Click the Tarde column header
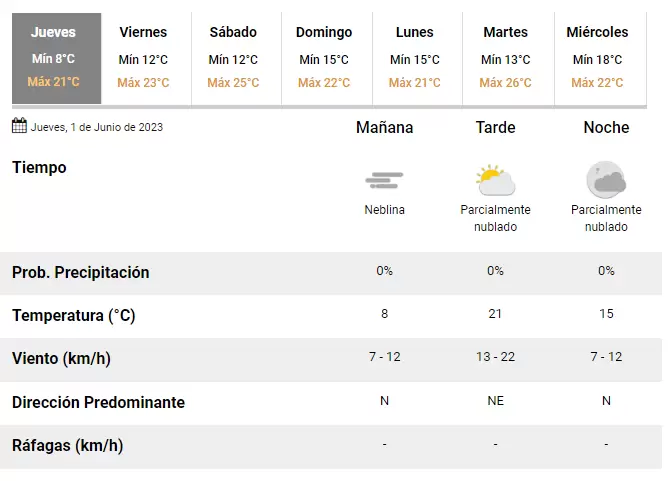Viewport: 668px width, 481px height. click(x=495, y=127)
